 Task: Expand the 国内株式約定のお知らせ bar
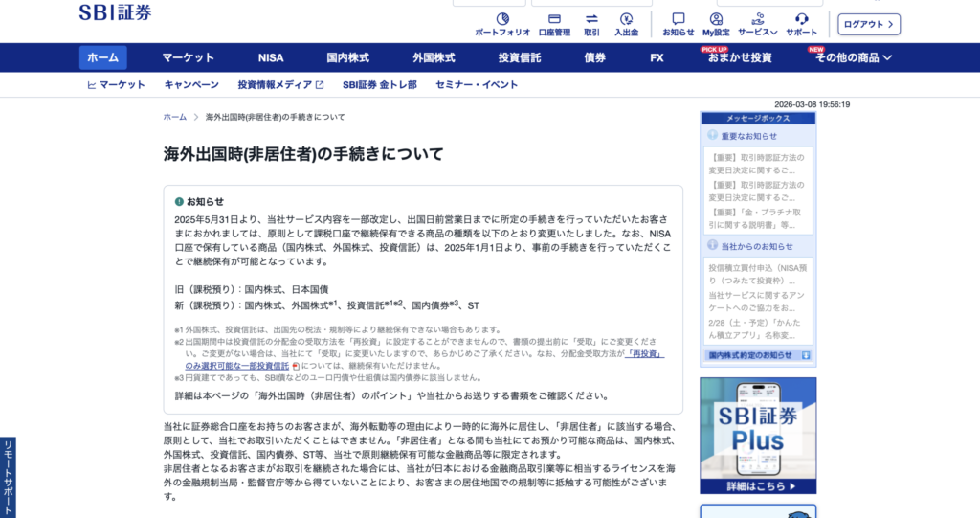tap(758, 355)
